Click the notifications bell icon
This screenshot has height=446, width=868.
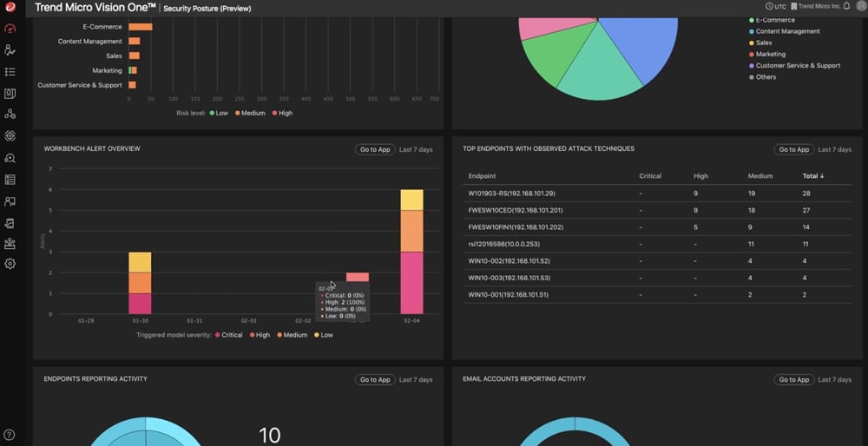(846, 7)
